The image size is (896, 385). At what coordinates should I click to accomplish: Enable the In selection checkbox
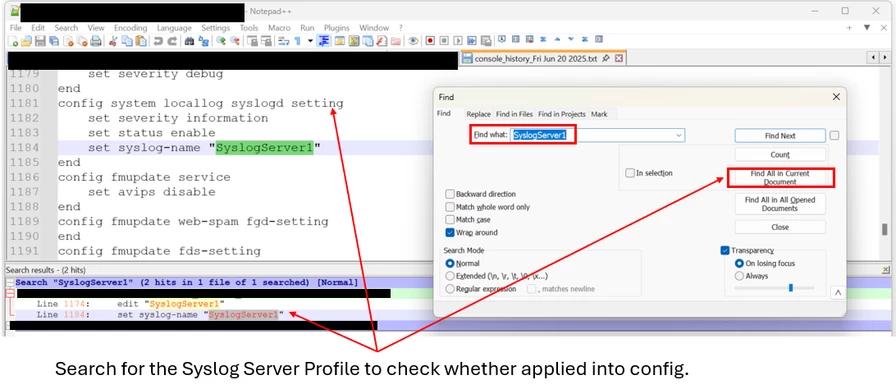630,173
